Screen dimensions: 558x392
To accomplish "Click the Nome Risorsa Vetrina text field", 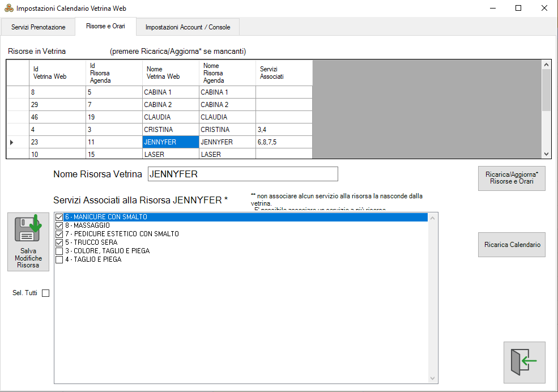I will click(242, 174).
